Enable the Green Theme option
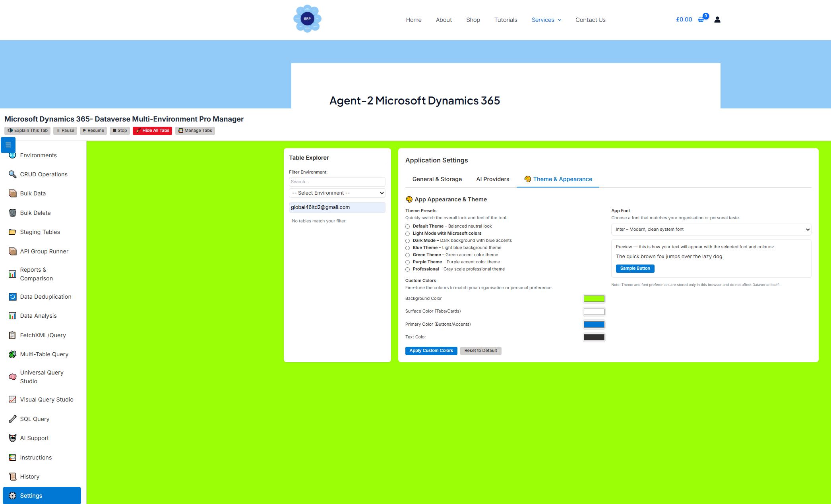Viewport: 831px width, 504px height. coord(407,255)
